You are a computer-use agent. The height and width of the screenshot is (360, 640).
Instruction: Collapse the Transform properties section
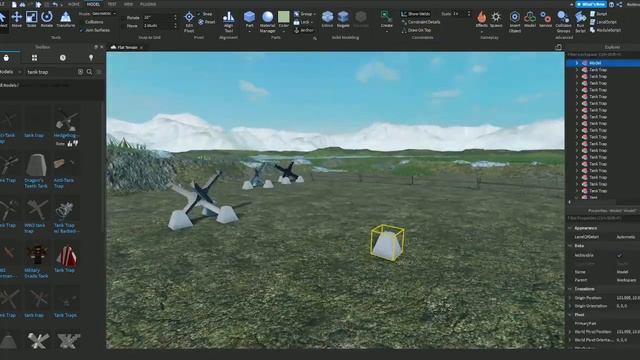pyautogui.click(x=570, y=289)
